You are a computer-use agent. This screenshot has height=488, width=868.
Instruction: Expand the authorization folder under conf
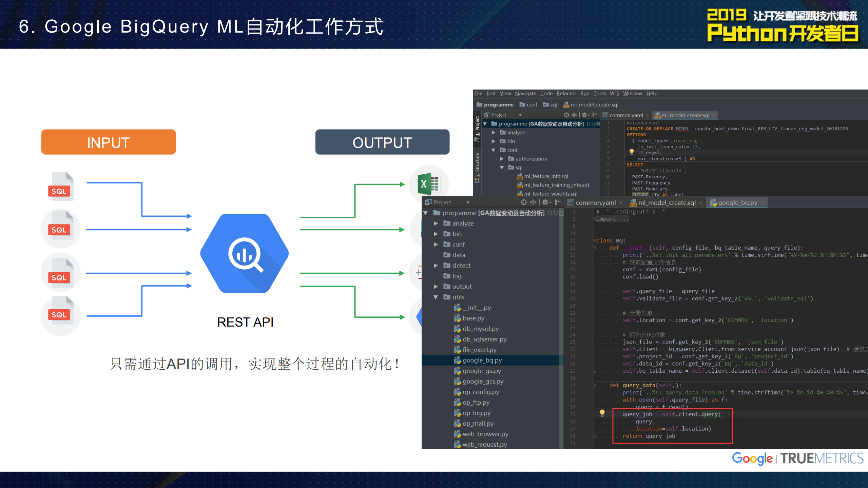tap(502, 158)
